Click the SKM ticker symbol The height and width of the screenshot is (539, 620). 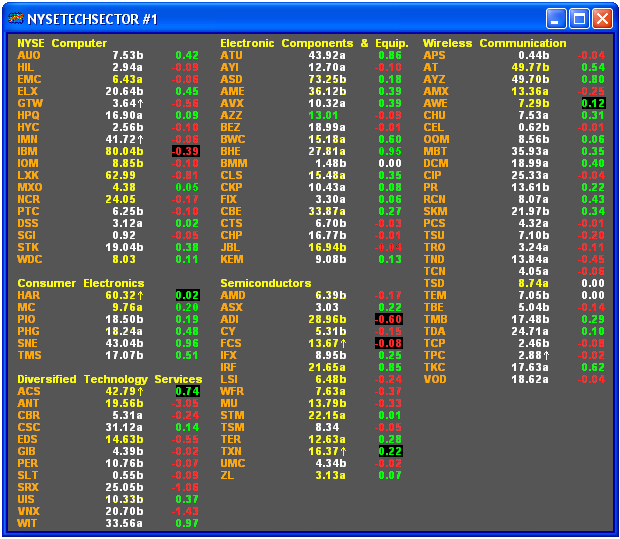(x=435, y=211)
